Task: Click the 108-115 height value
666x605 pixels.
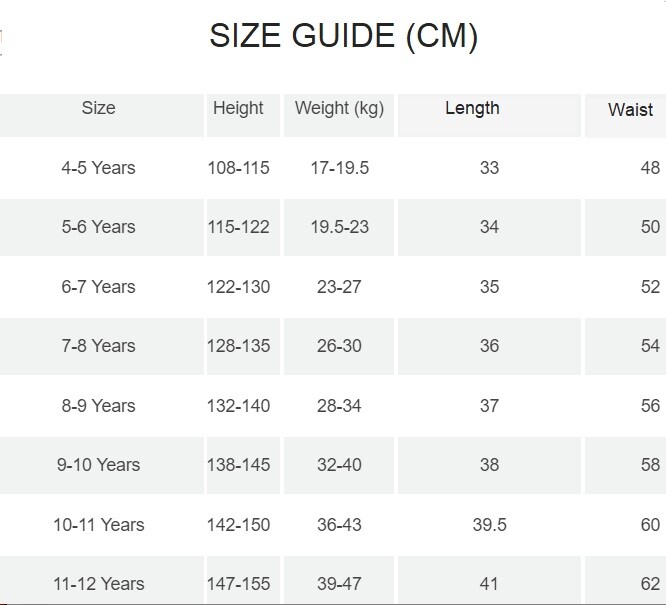Action: (x=238, y=168)
